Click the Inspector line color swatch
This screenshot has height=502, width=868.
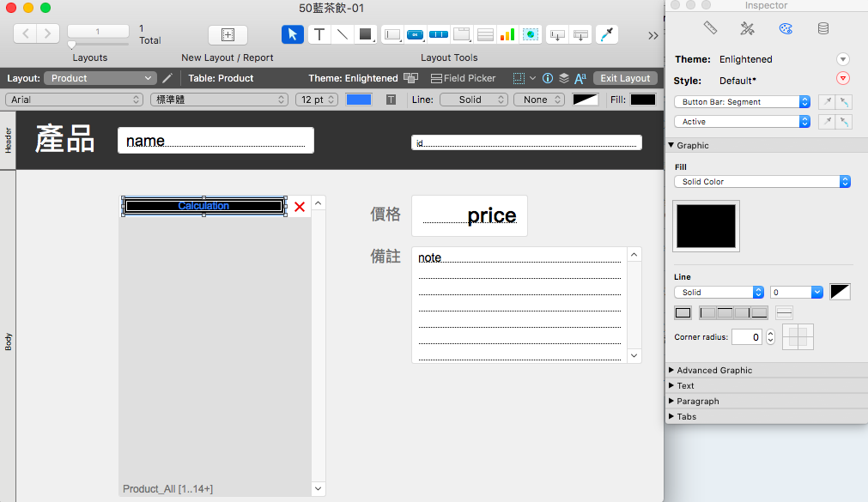coord(840,293)
